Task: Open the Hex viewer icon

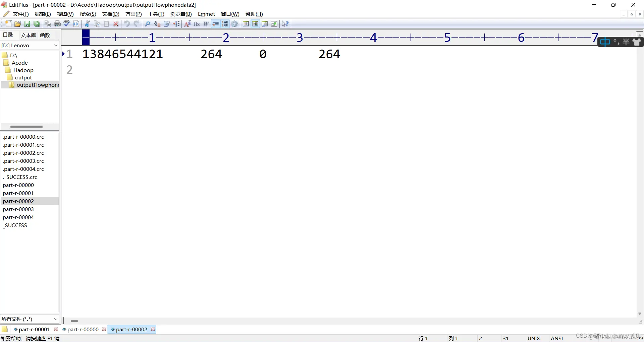Action: tap(197, 24)
